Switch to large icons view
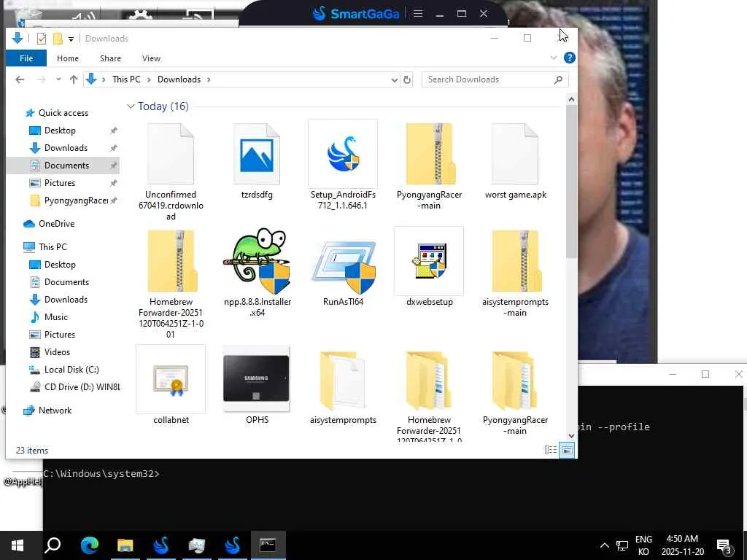 (567, 449)
